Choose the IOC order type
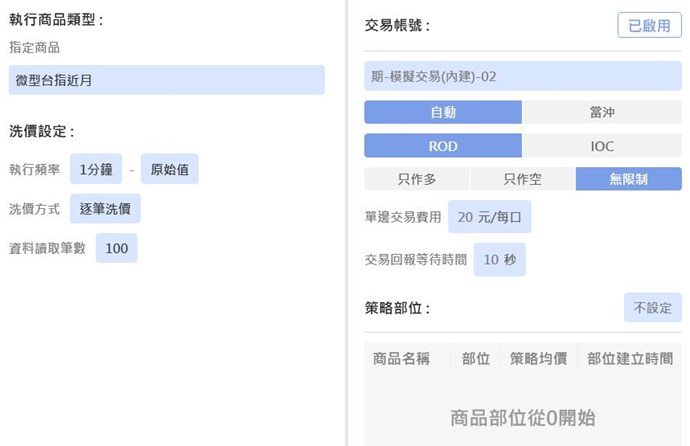This screenshot has width=690, height=446. click(x=602, y=146)
